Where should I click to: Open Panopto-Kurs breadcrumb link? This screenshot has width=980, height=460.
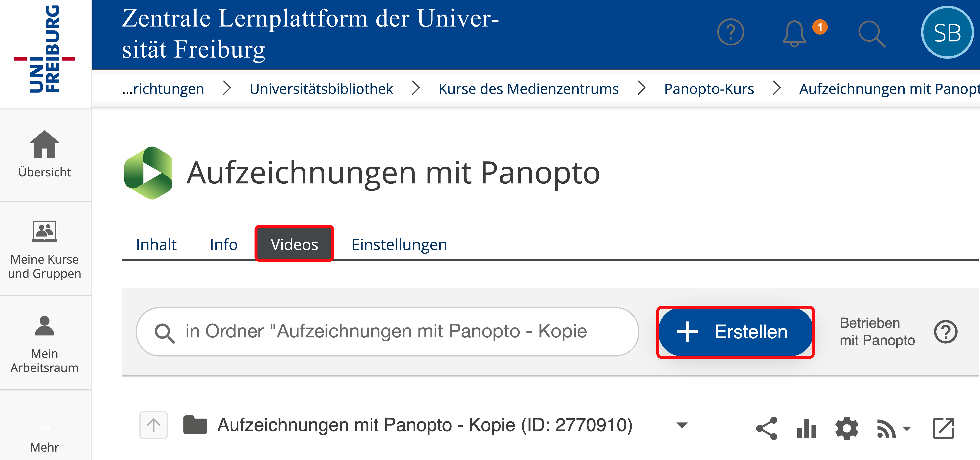[x=709, y=89]
